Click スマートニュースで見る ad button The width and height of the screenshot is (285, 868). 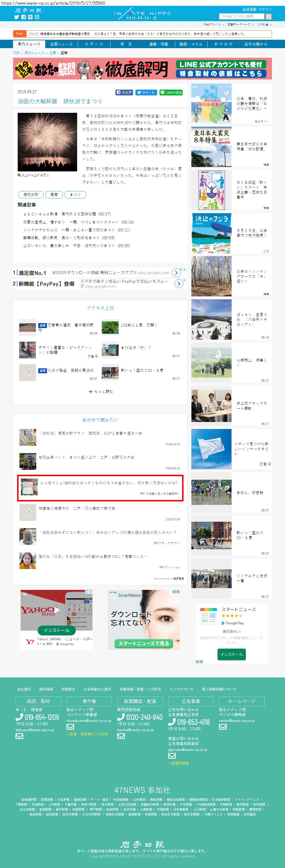[144, 643]
